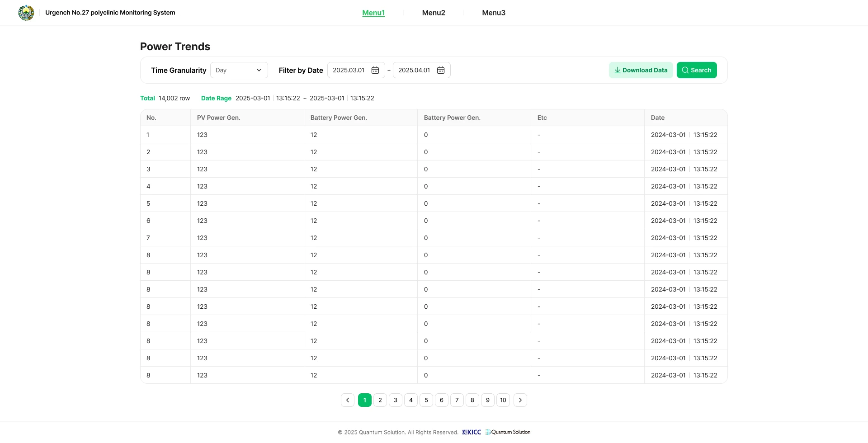Image resolution: width=868 pixels, height=443 pixels.
Task: Click the green Search button
Action: pyautogui.click(x=697, y=70)
